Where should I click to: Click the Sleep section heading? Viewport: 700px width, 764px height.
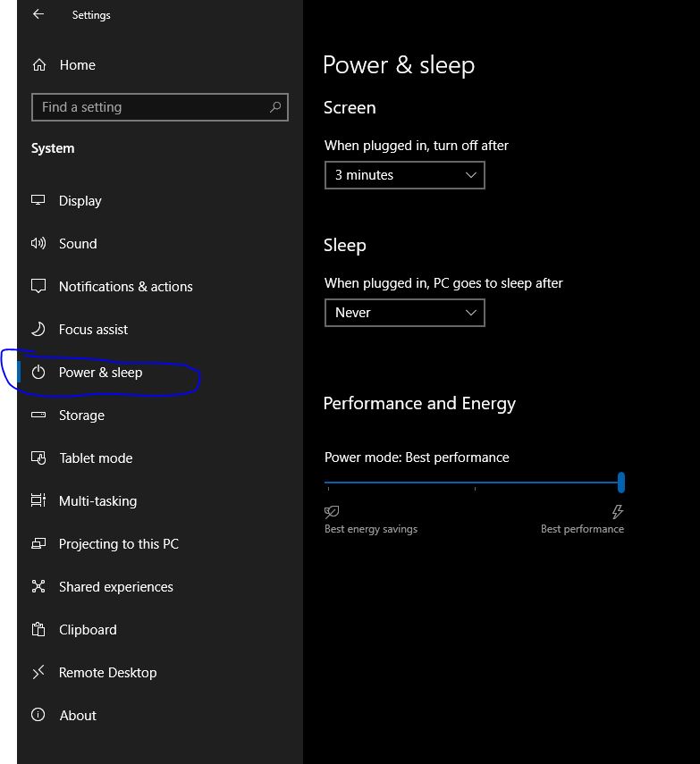[x=345, y=246]
